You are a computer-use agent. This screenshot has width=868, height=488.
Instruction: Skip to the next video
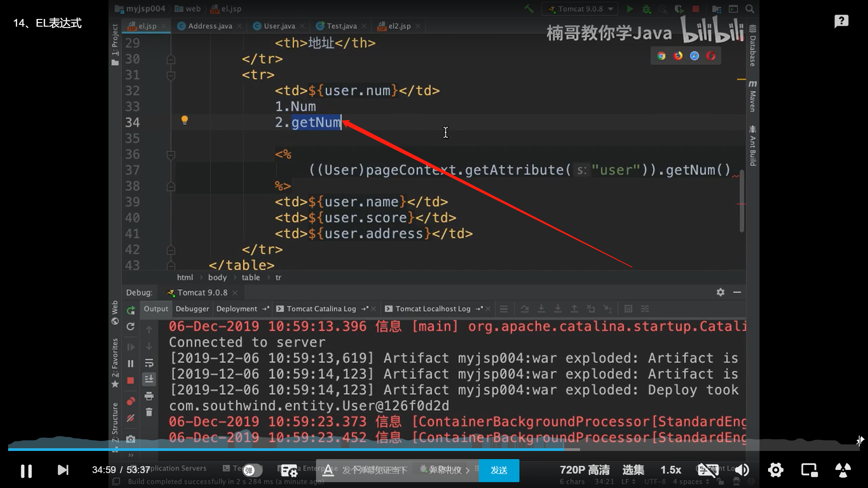point(63,470)
